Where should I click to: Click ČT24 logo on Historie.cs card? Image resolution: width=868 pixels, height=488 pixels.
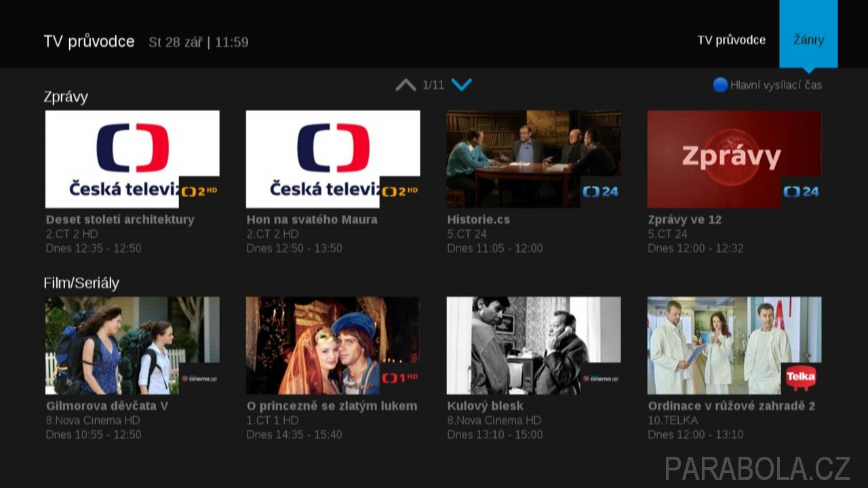[601, 192]
